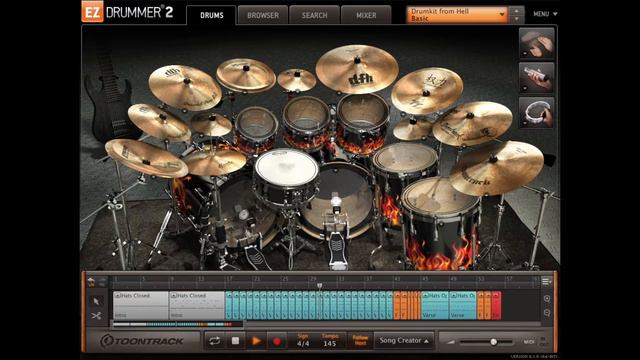Select the first Hats Op Verse block
The image size is (640, 360).
pyautogui.click(x=435, y=305)
